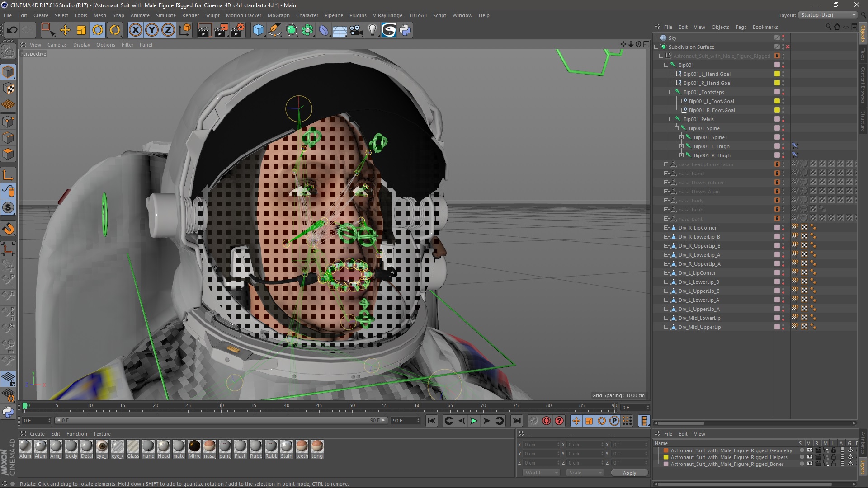Viewport: 868px width, 488px height.
Task: Select the Scale tool icon
Action: click(x=81, y=30)
